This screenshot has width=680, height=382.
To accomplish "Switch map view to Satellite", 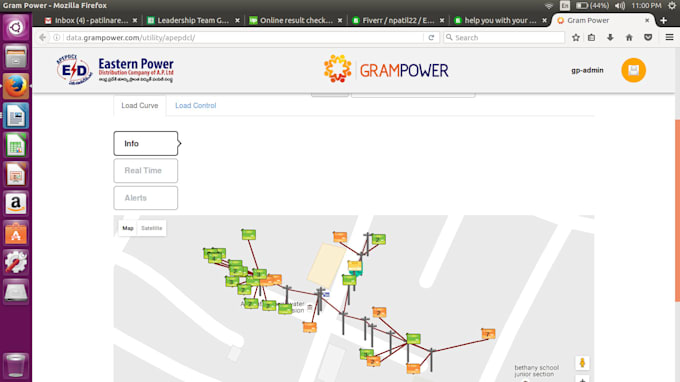I will tap(151, 228).
